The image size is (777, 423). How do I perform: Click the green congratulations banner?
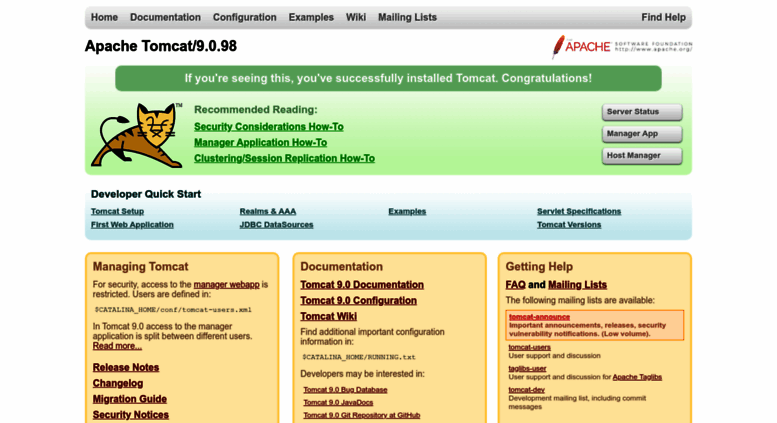388,78
